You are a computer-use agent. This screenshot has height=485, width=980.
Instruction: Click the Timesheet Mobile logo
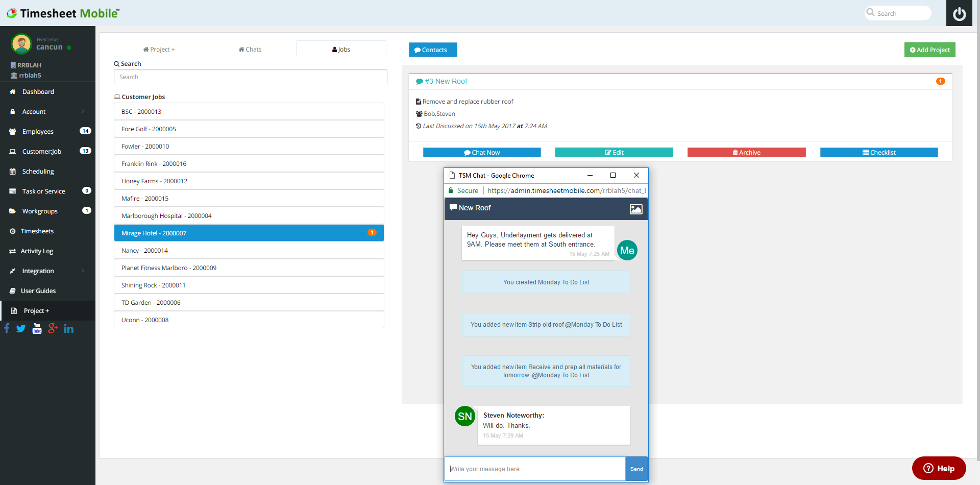(63, 13)
